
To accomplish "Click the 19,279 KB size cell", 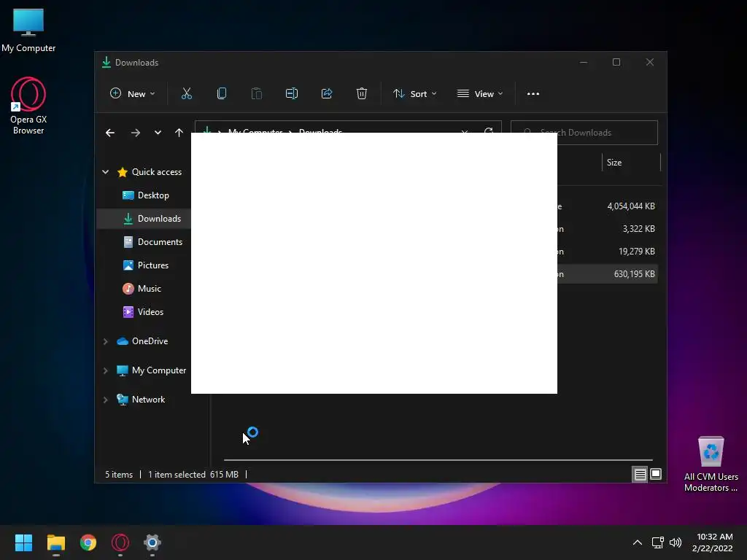I will pos(636,252).
